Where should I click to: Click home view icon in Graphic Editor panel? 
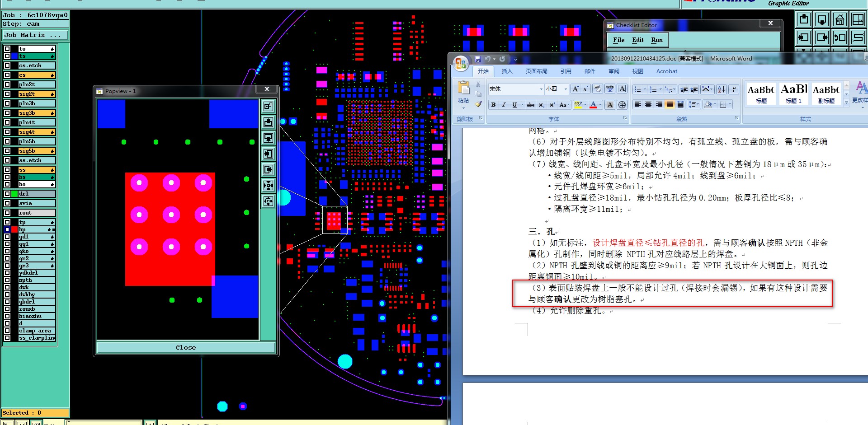840,19
